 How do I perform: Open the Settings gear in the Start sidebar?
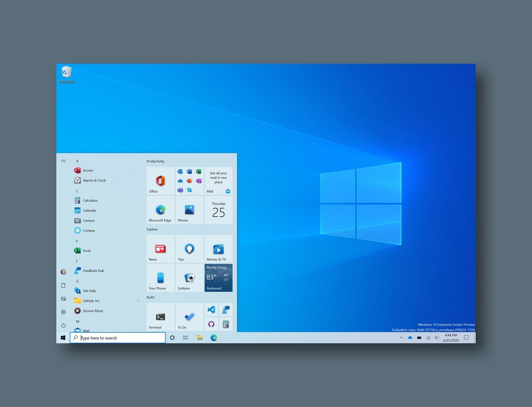(63, 311)
